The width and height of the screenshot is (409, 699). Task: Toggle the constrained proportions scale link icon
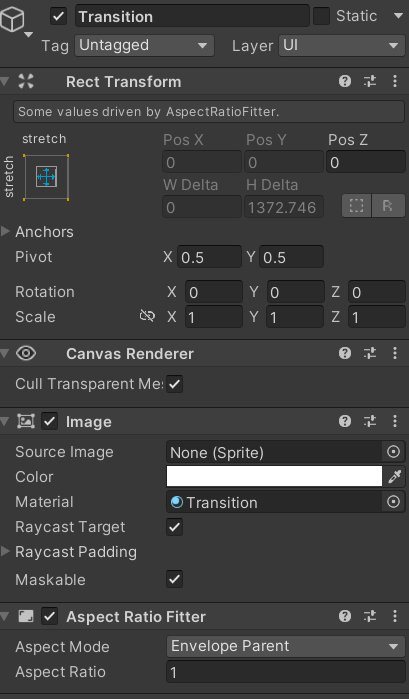147,317
